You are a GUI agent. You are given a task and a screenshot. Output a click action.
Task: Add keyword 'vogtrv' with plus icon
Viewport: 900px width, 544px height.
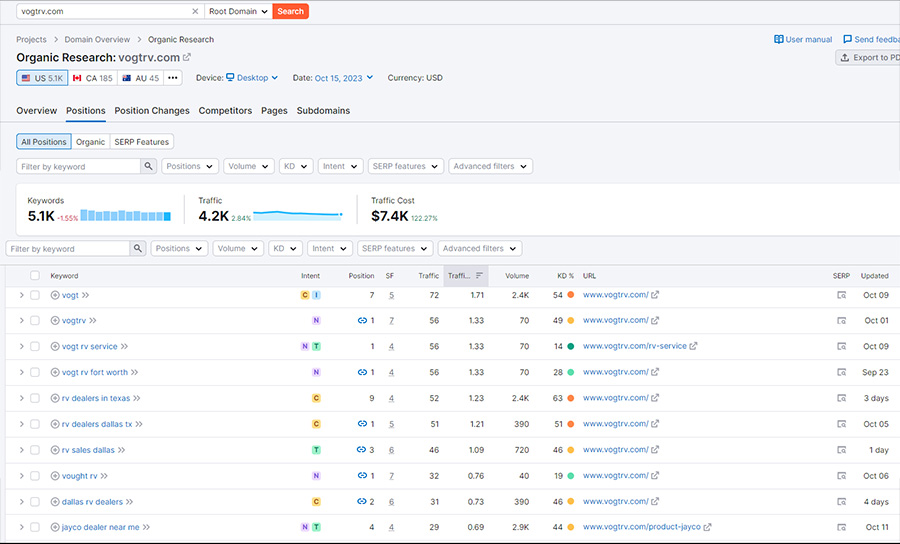click(55, 321)
